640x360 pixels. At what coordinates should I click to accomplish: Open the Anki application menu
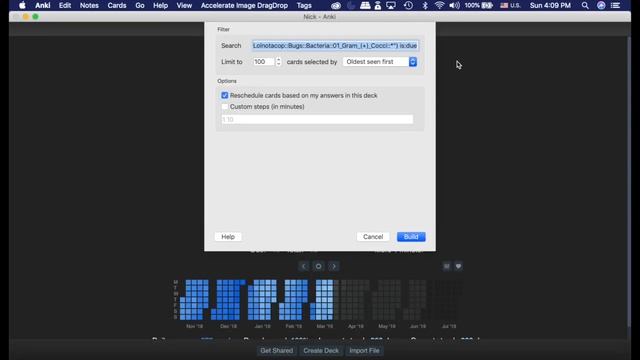pos(42,5)
